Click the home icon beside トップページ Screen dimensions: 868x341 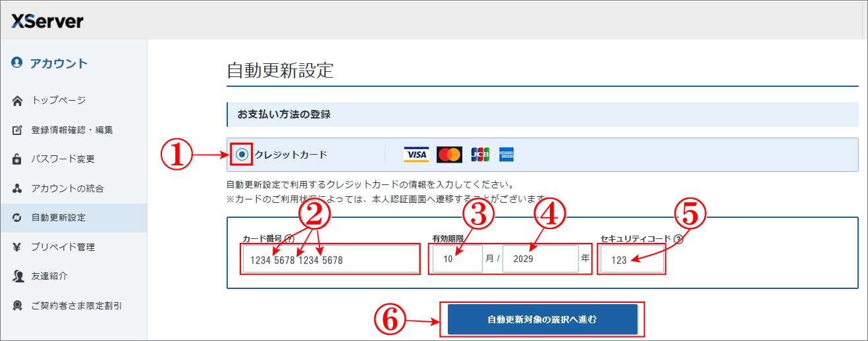point(18,101)
